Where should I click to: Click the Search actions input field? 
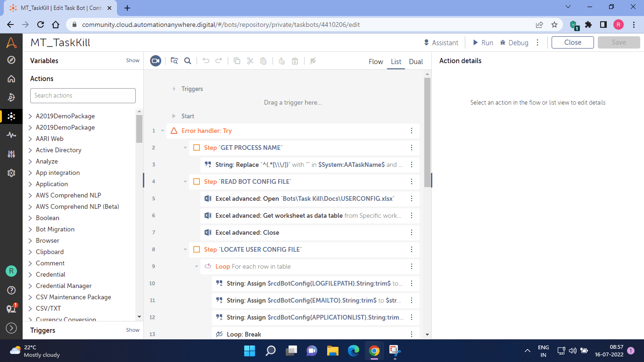pyautogui.click(x=83, y=95)
